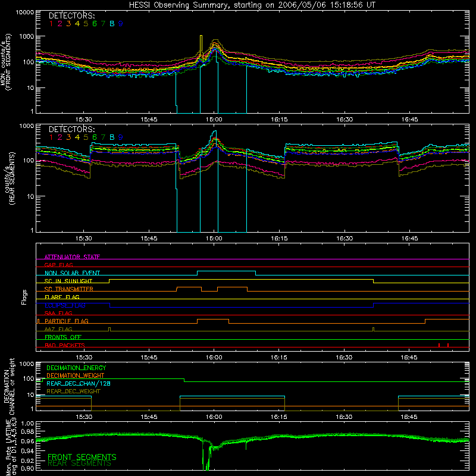
Task: Click the MON. counts/s (FRONT SEGMENTS) axis title
Action: [x=5, y=62]
